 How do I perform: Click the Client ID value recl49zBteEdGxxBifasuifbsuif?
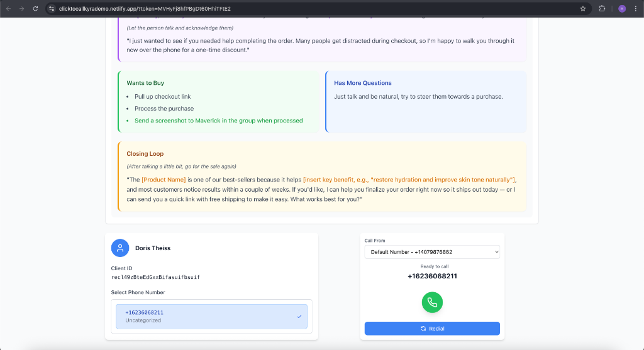click(x=155, y=277)
